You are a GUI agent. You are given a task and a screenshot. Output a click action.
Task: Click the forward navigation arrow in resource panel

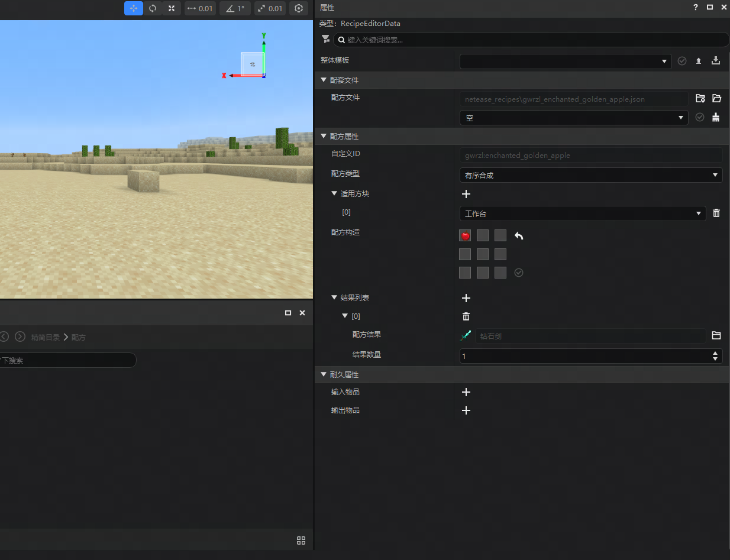pos(20,336)
